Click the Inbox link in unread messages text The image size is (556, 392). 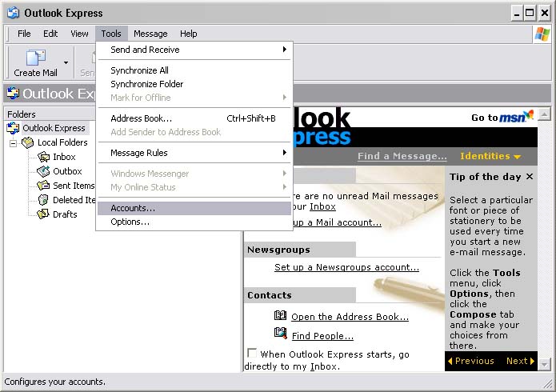coord(322,206)
